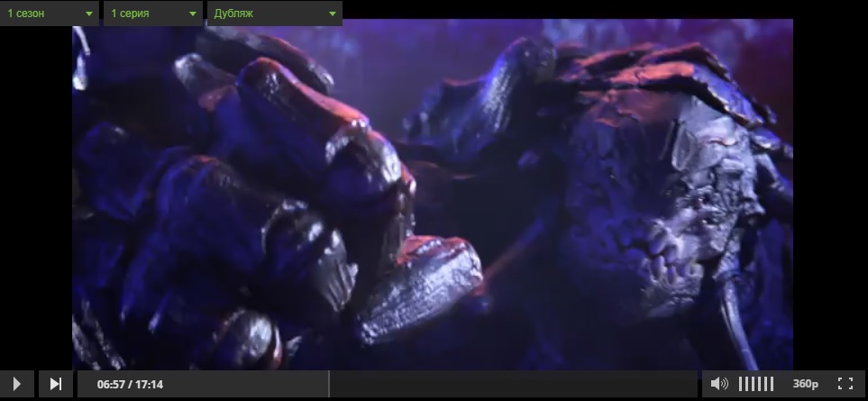
Task: Change the 360p video quality setting
Action: [x=805, y=385]
